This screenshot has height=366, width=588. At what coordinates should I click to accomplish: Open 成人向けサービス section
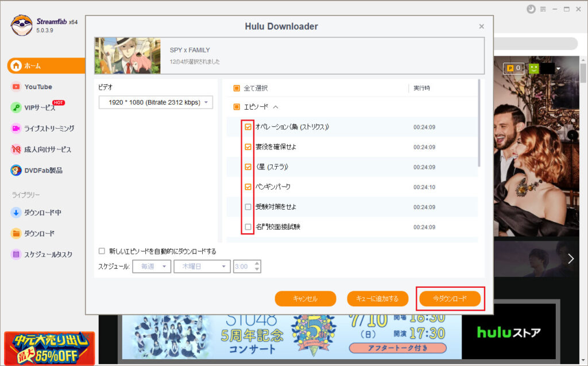48,149
